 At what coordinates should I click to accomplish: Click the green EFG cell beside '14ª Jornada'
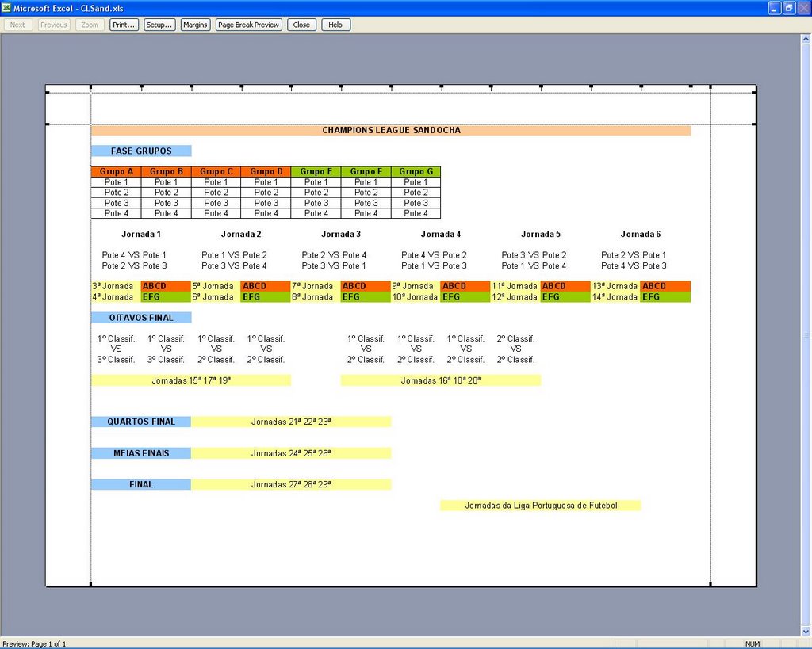(x=665, y=297)
